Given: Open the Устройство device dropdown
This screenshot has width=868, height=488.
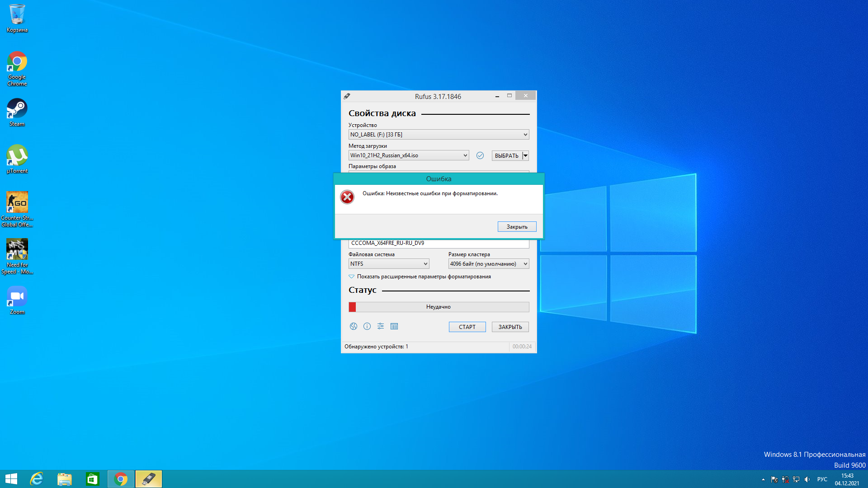Looking at the screenshot, I should pos(439,135).
